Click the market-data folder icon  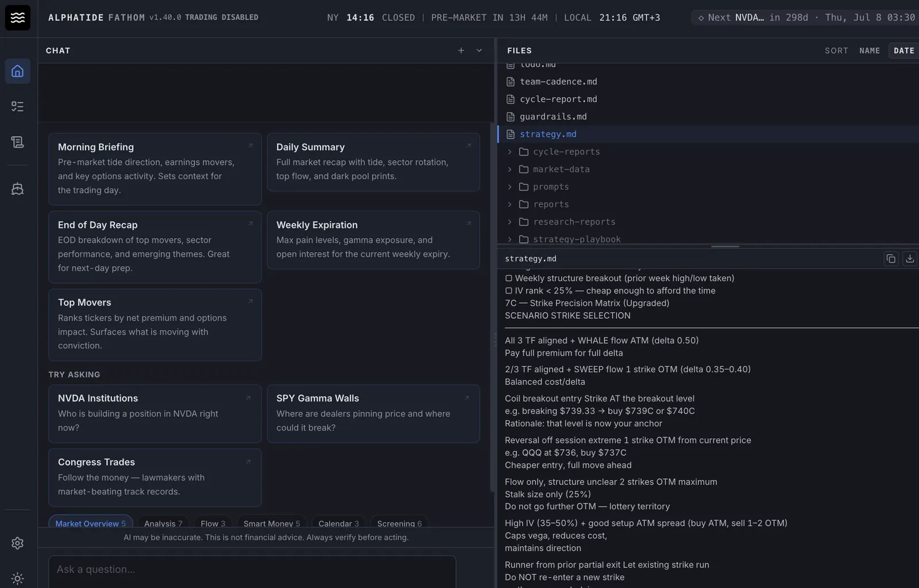(x=524, y=169)
